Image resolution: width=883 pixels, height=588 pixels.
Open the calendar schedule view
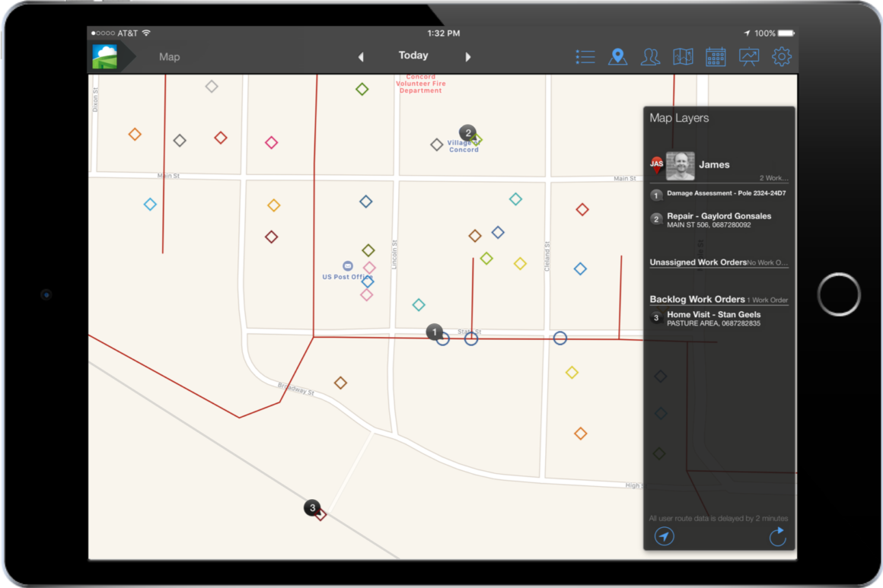tap(716, 56)
